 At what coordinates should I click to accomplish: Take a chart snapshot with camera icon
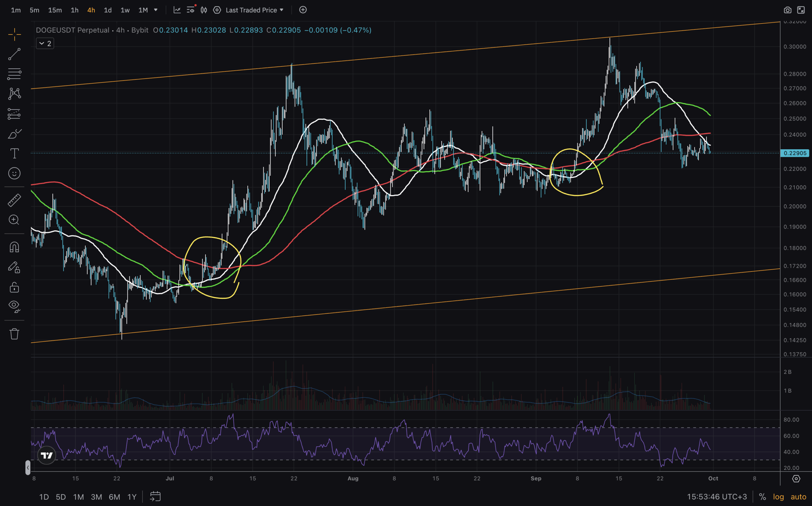(x=787, y=10)
